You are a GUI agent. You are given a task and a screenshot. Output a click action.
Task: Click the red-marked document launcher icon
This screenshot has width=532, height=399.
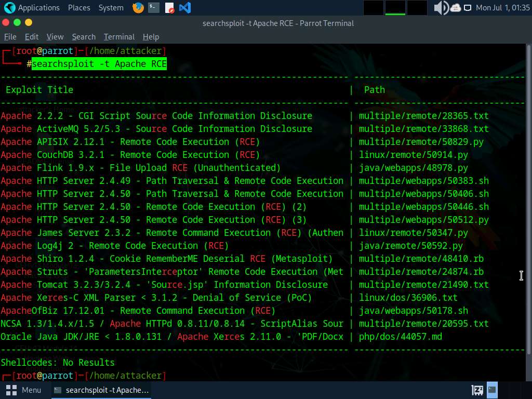pyautogui.click(x=169, y=8)
